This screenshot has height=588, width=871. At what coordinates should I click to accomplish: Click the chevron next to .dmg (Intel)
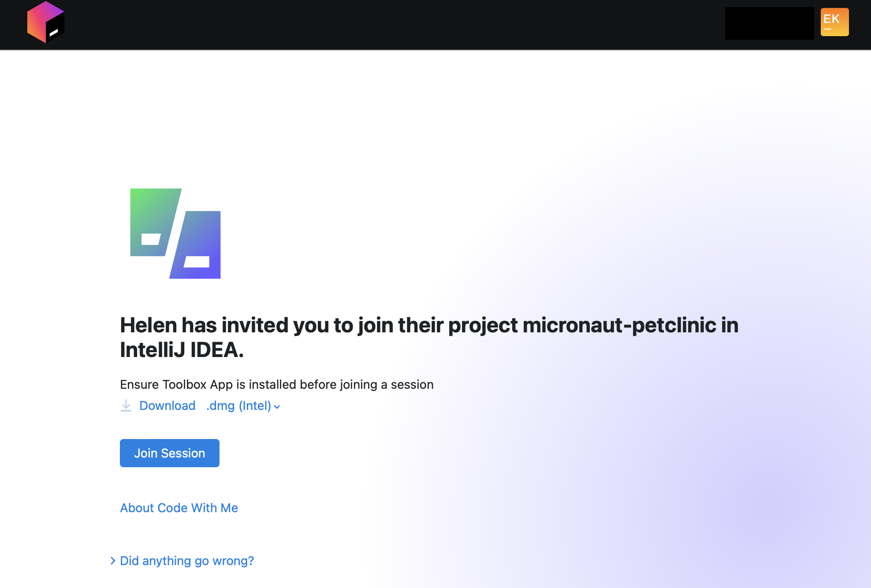(277, 407)
